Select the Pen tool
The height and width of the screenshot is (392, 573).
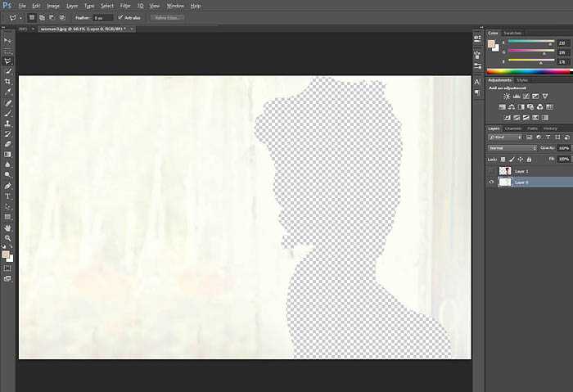(7, 186)
